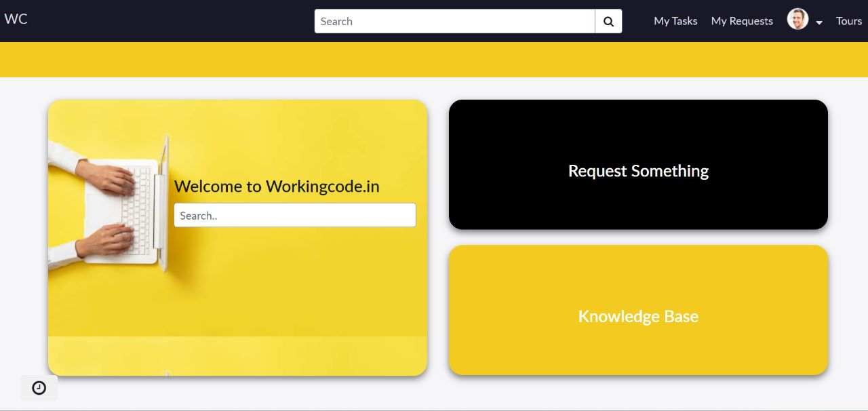Screen dimensions: 868x411
Task: Click the Welcome card 'Search..' input
Action: (294, 216)
